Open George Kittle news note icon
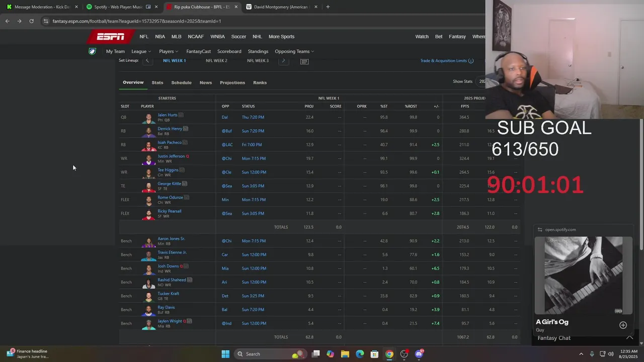Image resolution: width=644 pixels, height=362 pixels. [185, 184]
